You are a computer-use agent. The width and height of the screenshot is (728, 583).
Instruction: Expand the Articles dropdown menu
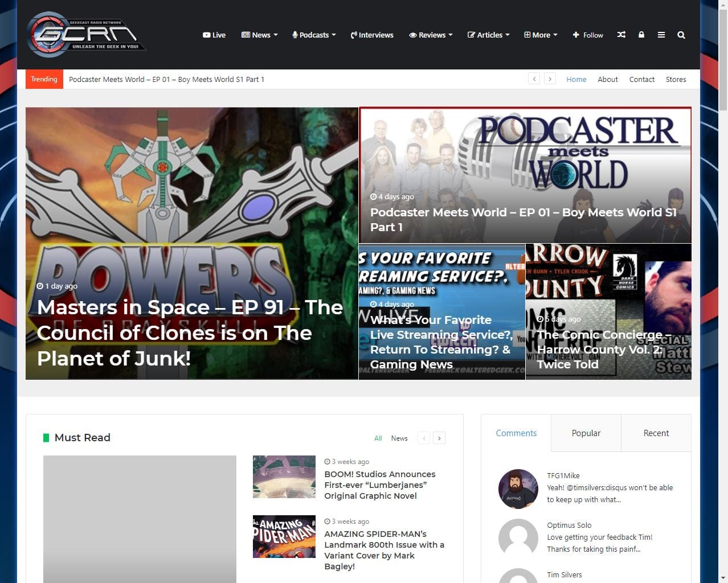(489, 35)
